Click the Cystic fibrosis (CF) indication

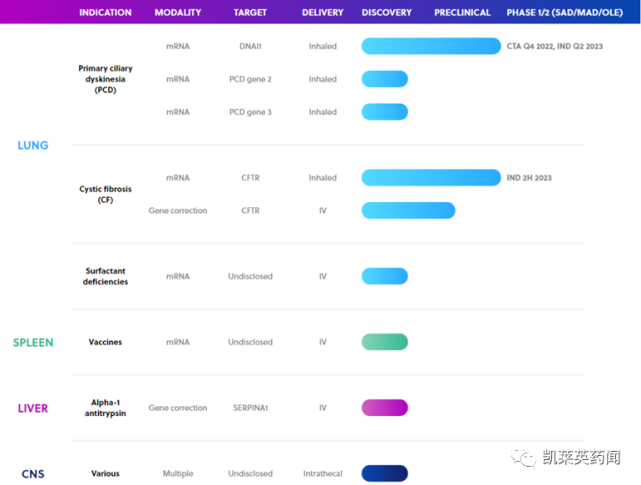[x=105, y=194]
